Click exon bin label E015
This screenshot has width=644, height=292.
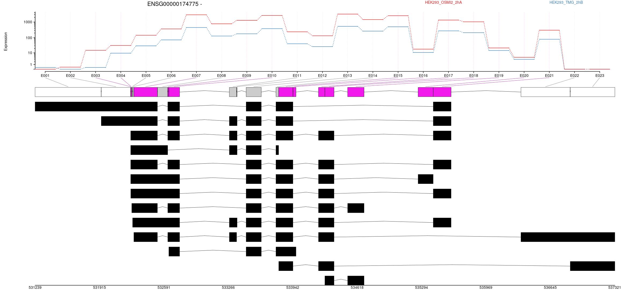pyautogui.click(x=398, y=76)
